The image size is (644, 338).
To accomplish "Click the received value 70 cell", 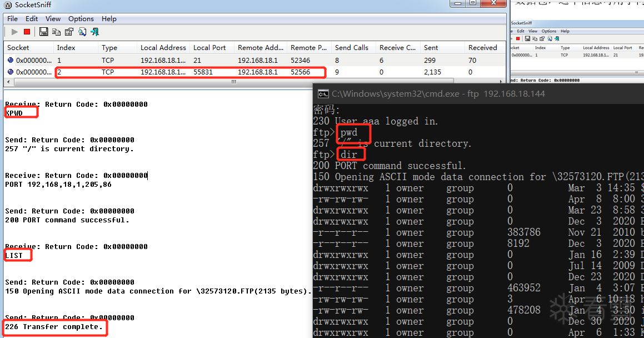I will pyautogui.click(x=472, y=61).
